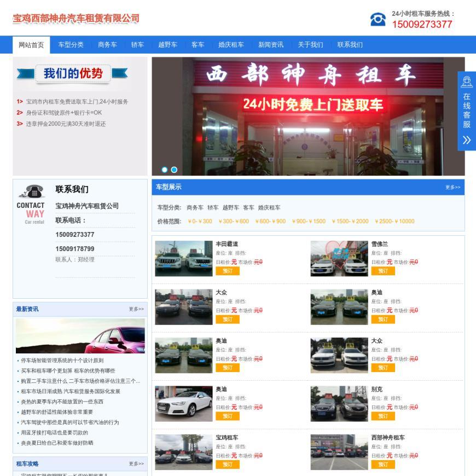Open the 丰田霸道 car thumbnail
476x476 pixels.
(184, 258)
